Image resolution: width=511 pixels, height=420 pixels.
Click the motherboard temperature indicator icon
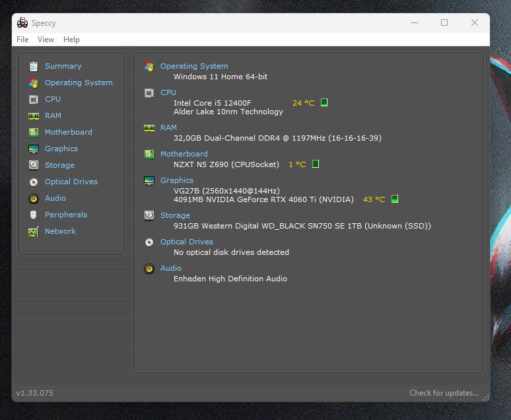click(316, 164)
